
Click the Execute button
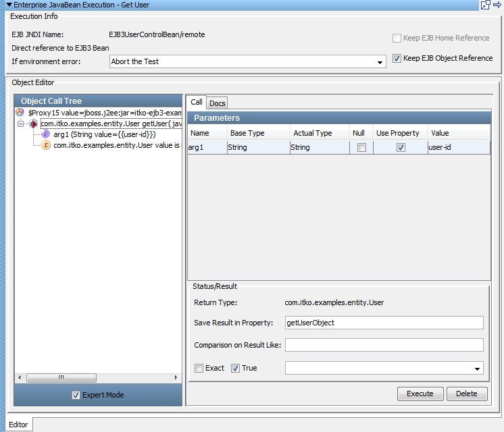pyautogui.click(x=420, y=394)
